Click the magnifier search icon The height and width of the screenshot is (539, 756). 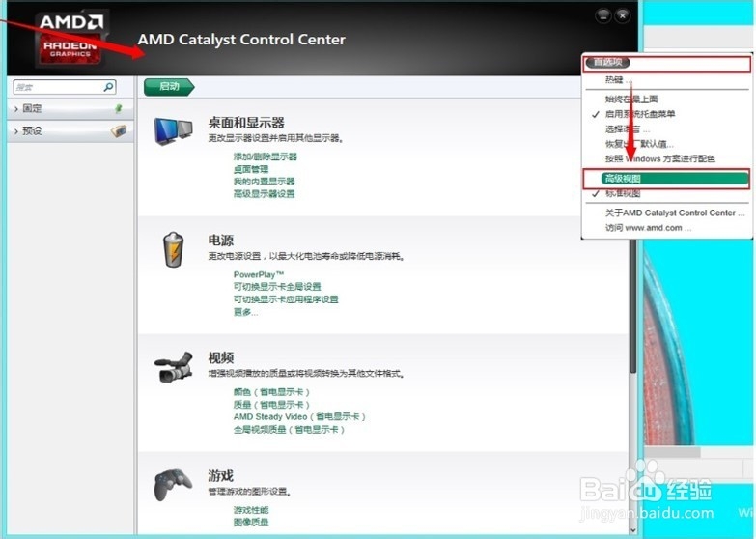pyautogui.click(x=108, y=87)
